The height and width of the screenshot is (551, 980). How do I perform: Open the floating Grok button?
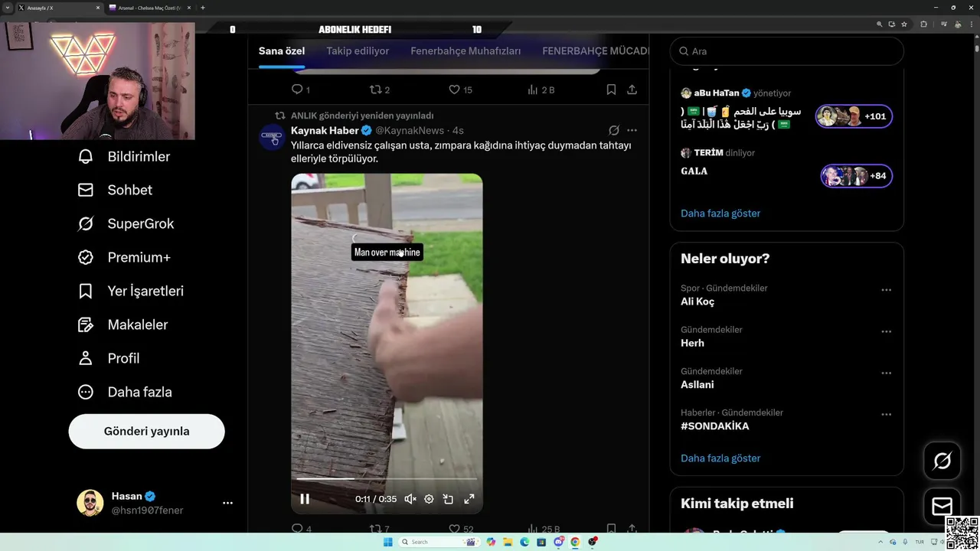click(942, 461)
